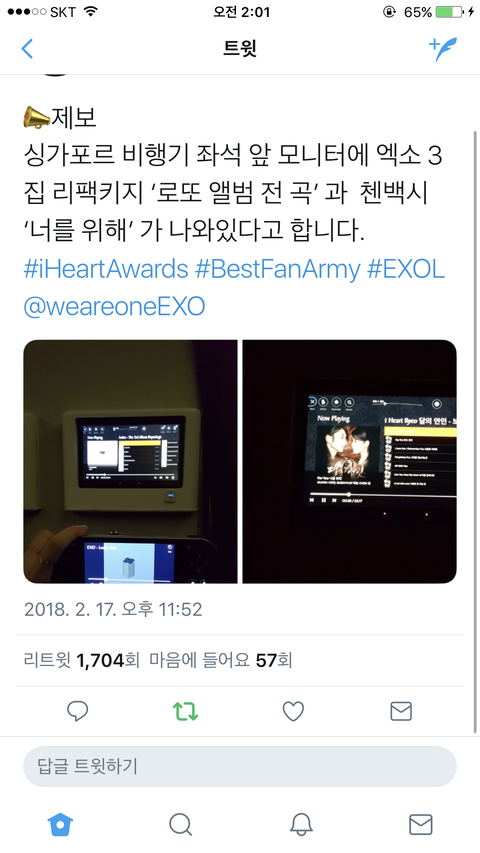The image size is (480, 853).
Task: Open the right photo showing Now Playing
Action: point(349,461)
